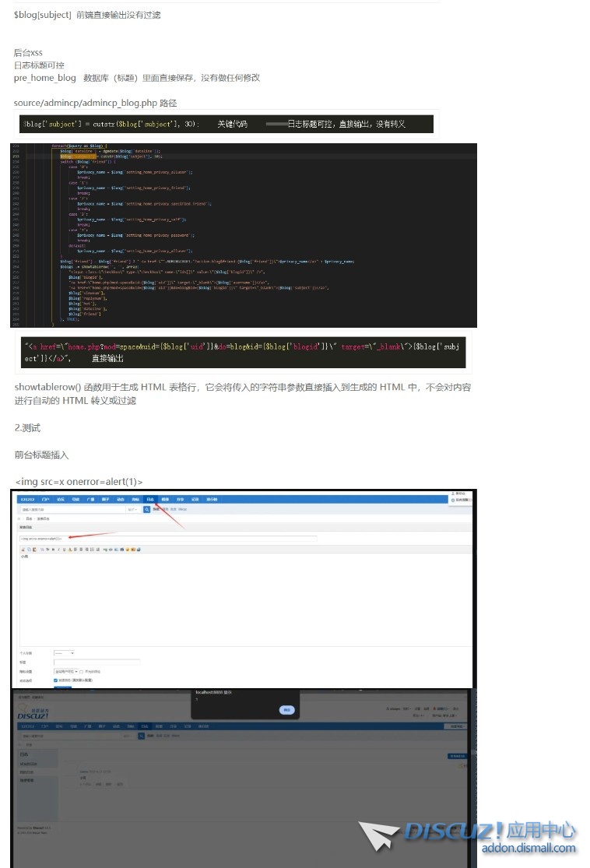The width and height of the screenshot is (590, 868).
Task: Click the search magnifier in the alert screenshot
Action: click(x=141, y=736)
